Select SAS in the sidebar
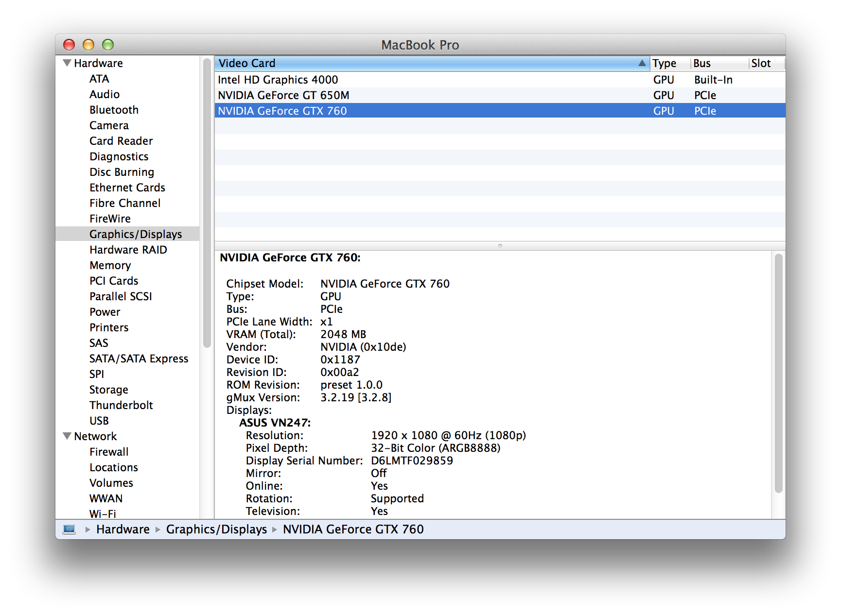Viewport: 841px width, 616px height. (x=99, y=343)
